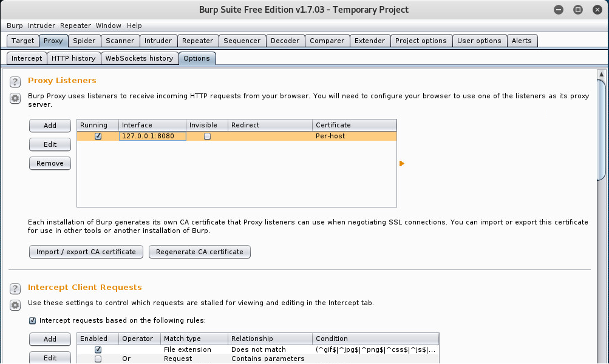
Task: Click Import / export CA certificate
Action: [86, 252]
